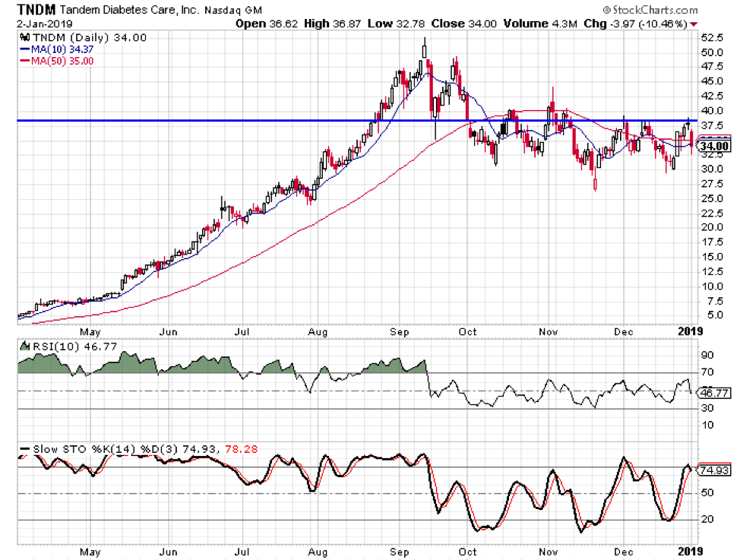
Task: Click the blue MA(10) legend line swatch
Action: [x=24, y=49]
